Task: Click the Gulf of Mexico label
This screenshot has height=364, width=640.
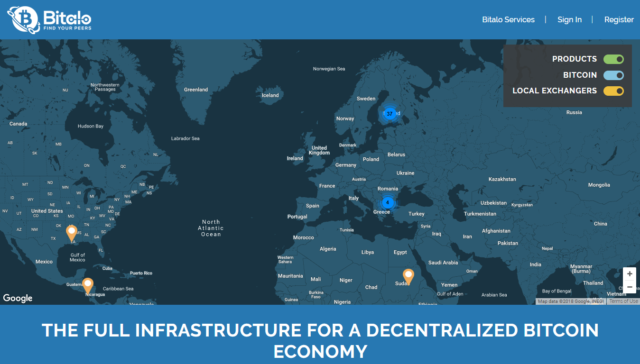Action: click(x=77, y=257)
